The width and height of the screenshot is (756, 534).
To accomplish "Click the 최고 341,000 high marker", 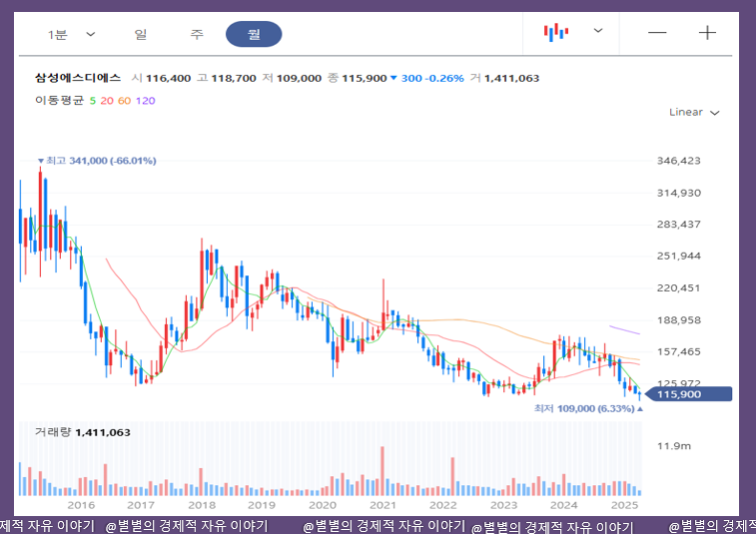I will pos(97,161).
